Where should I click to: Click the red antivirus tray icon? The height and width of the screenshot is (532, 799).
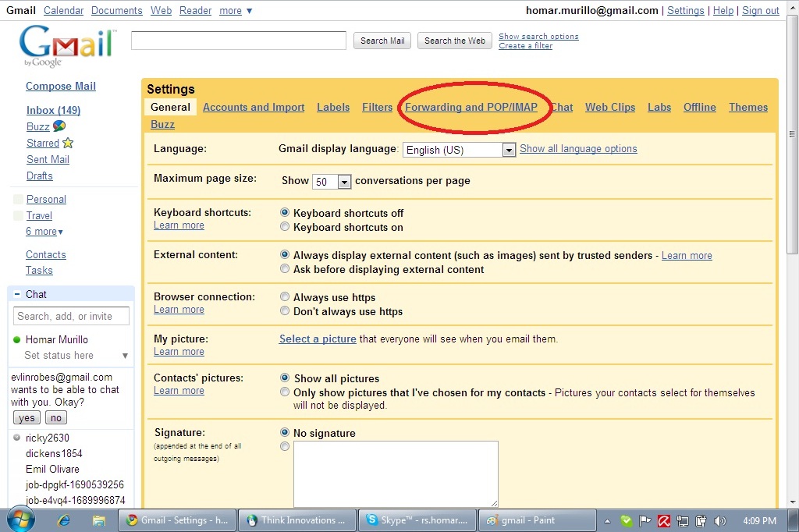tap(664, 521)
